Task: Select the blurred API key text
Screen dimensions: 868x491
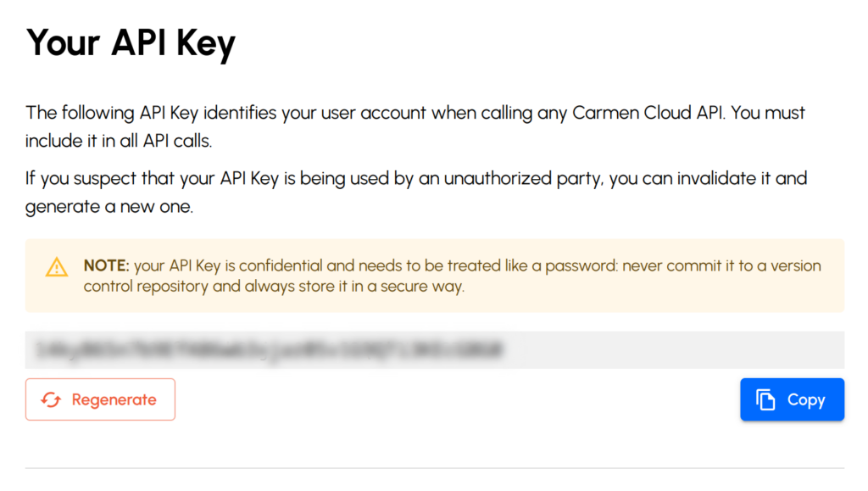Action: tap(270, 350)
